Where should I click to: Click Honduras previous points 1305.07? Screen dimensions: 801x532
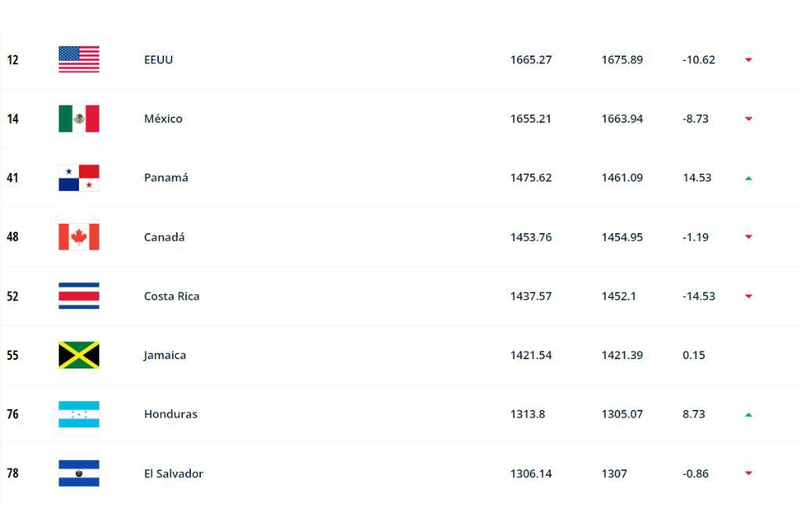622,414
